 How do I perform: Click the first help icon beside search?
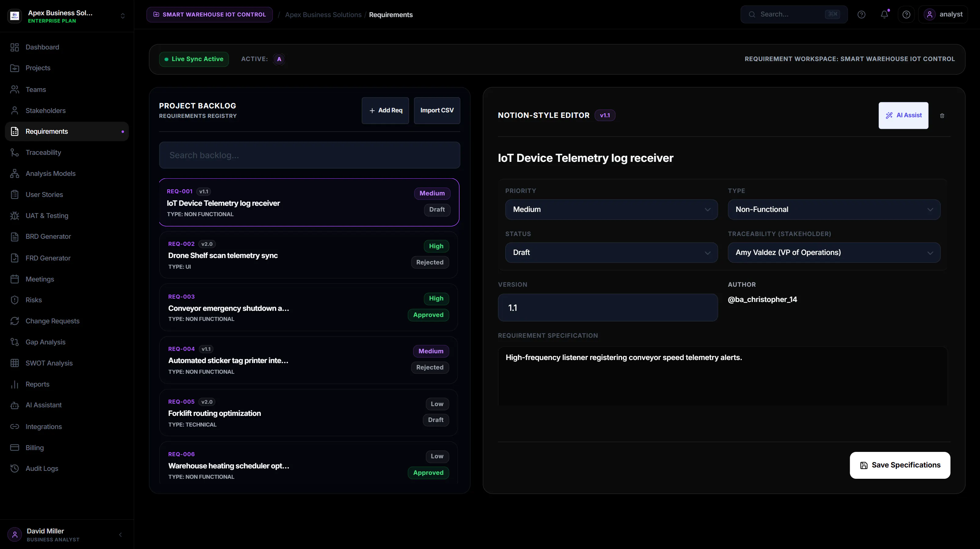tap(861, 14)
